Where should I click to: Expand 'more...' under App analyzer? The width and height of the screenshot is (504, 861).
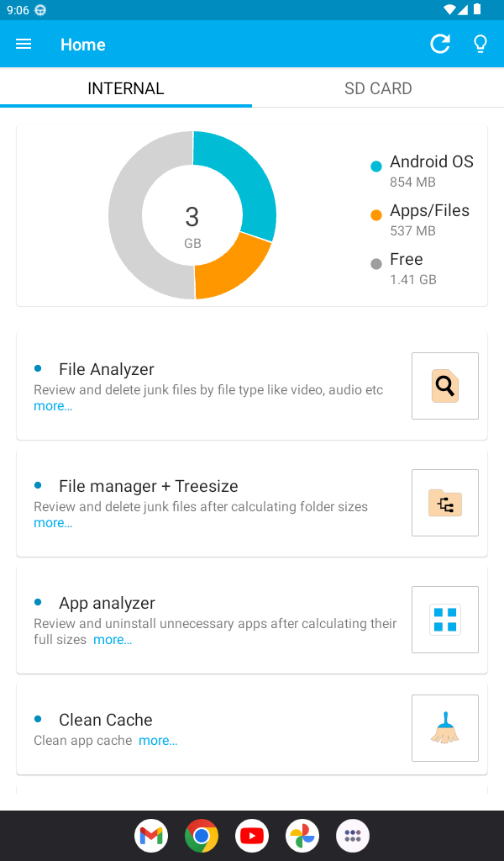click(113, 640)
